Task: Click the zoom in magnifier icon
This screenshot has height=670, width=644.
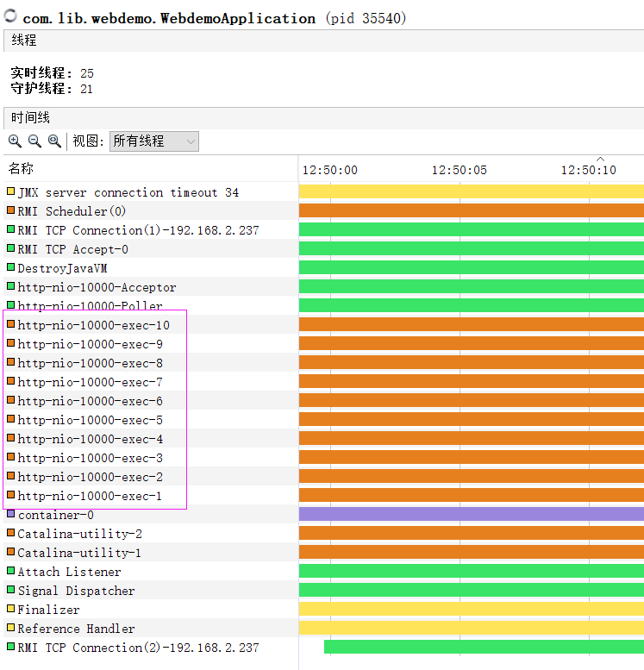Action: click(15, 141)
